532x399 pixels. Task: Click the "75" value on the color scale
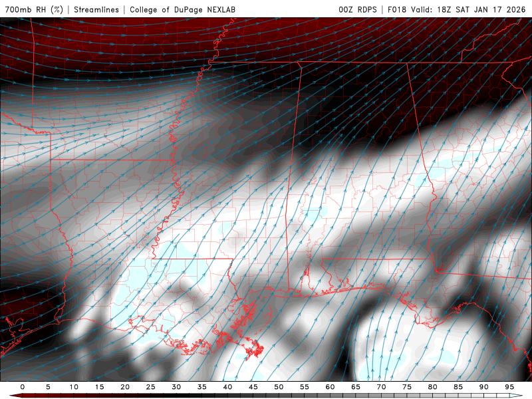[407, 387]
